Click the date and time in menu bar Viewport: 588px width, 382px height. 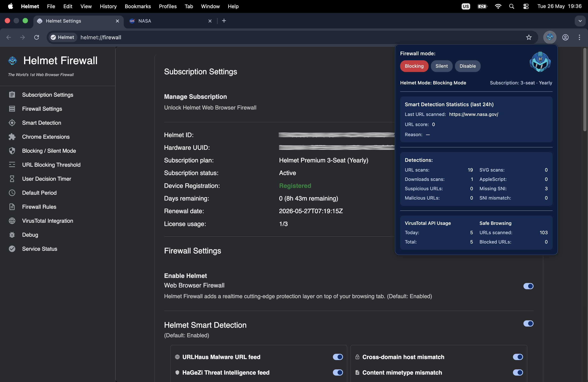559,6
